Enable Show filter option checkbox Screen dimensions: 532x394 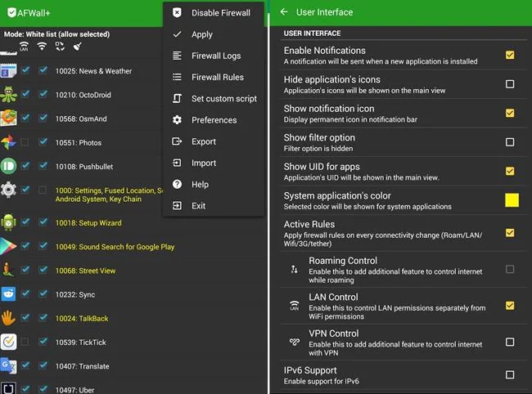510,142
